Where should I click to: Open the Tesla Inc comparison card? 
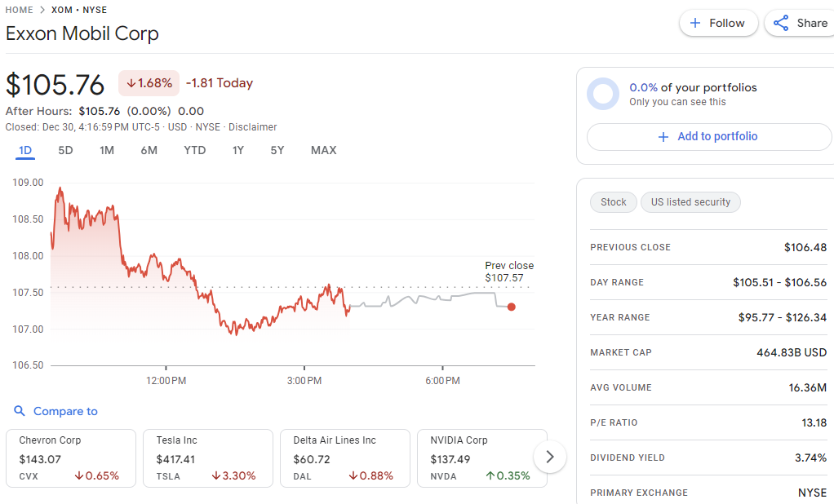(x=208, y=458)
